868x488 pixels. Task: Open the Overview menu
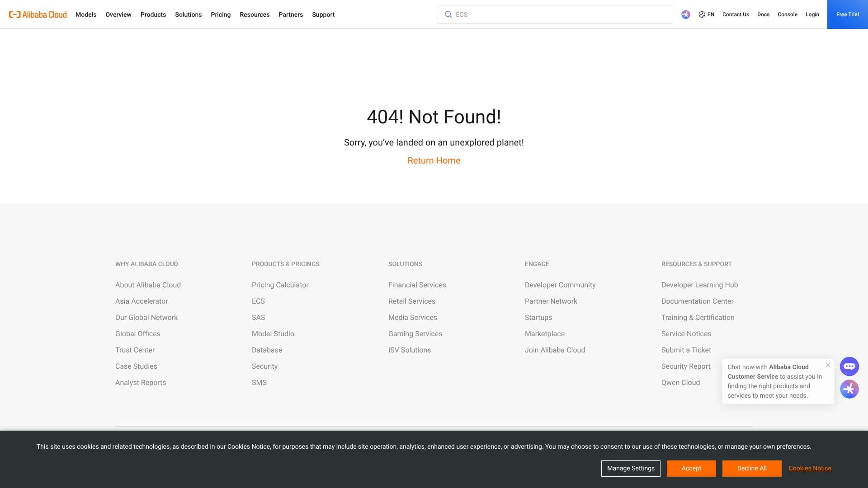pos(118,14)
